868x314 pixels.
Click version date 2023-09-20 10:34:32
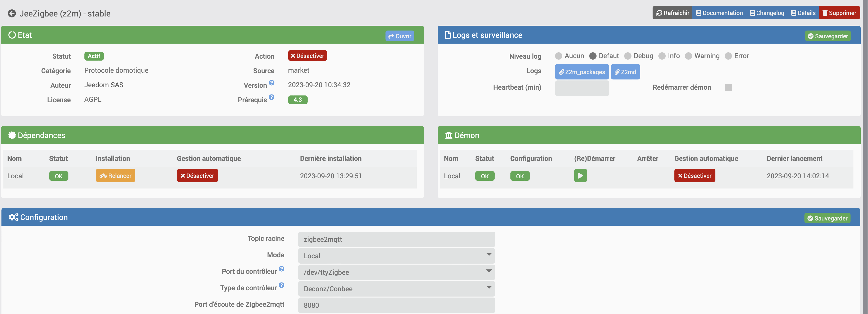coord(319,85)
